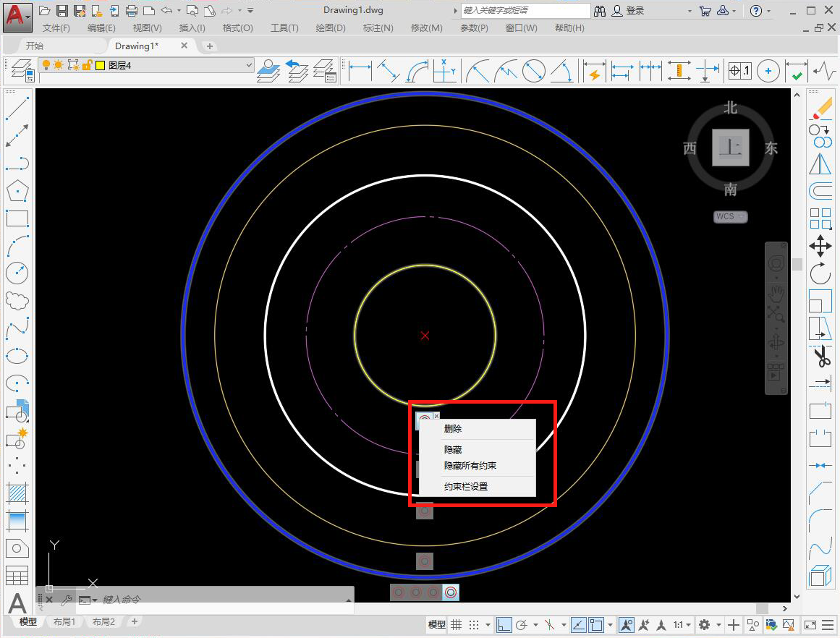Click the Aligned dimension tool
This screenshot has width=840, height=638.
(389, 71)
